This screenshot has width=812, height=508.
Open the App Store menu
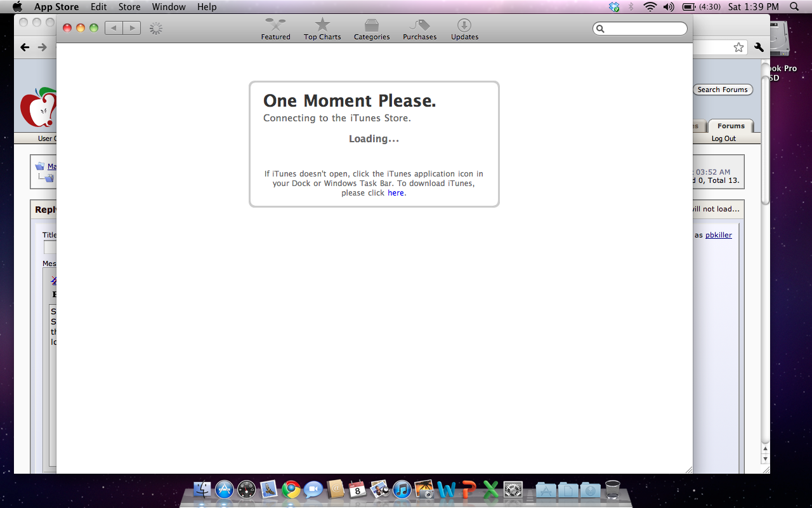click(x=56, y=7)
